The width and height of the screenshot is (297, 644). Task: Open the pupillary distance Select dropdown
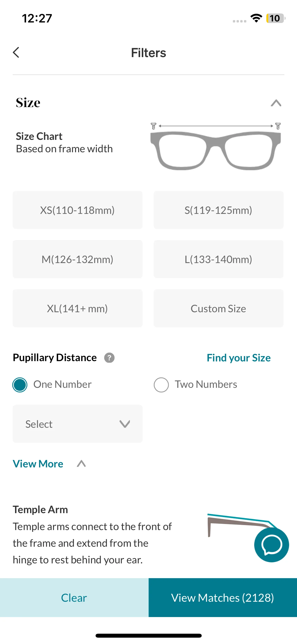78,424
